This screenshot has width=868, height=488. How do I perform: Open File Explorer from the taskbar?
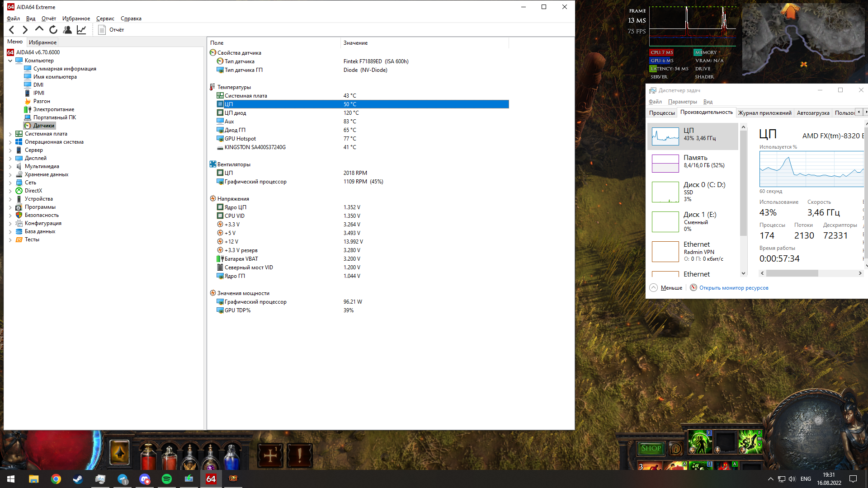(34, 479)
